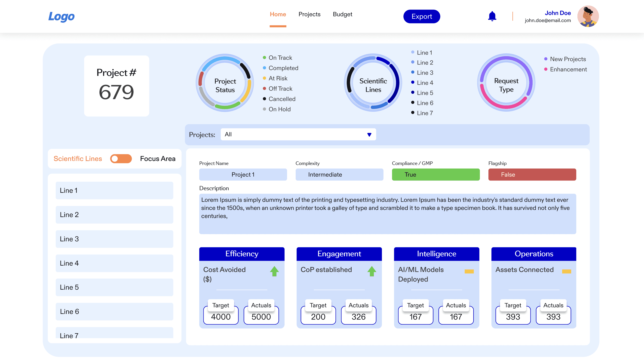
Task: Click John Doe's avatar picture
Action: click(x=588, y=16)
